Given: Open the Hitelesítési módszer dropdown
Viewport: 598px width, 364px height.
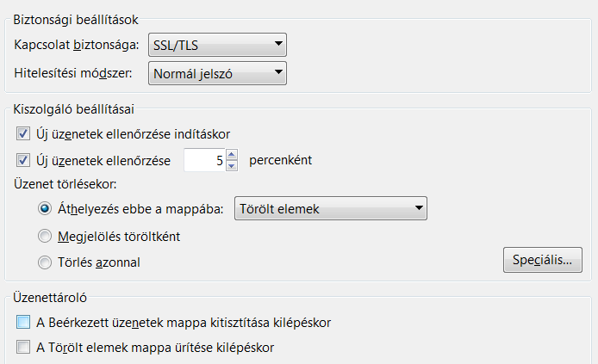Looking at the screenshot, I should [217, 73].
